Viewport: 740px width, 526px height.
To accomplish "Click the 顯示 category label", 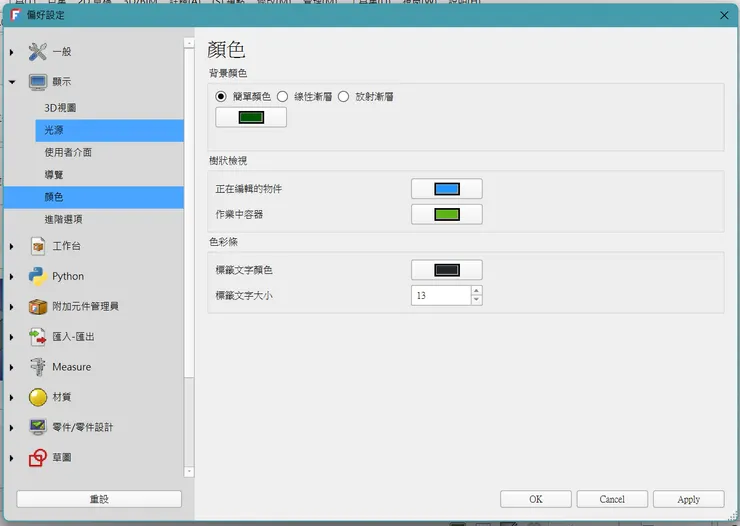I will (62, 82).
